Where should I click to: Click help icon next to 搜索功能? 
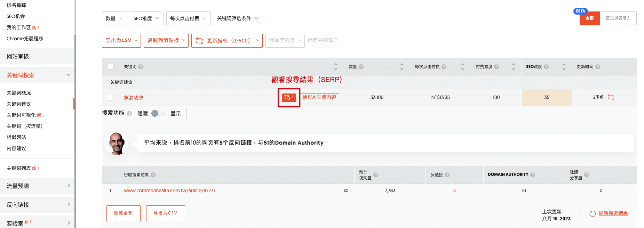(129, 113)
